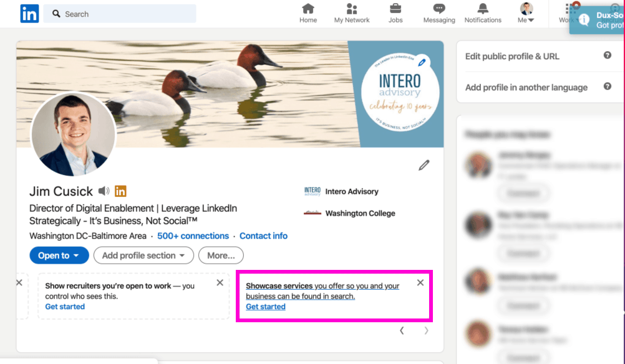This screenshot has width=625, height=364.
Task: Click the LinkedIn logo
Action: 29,14
